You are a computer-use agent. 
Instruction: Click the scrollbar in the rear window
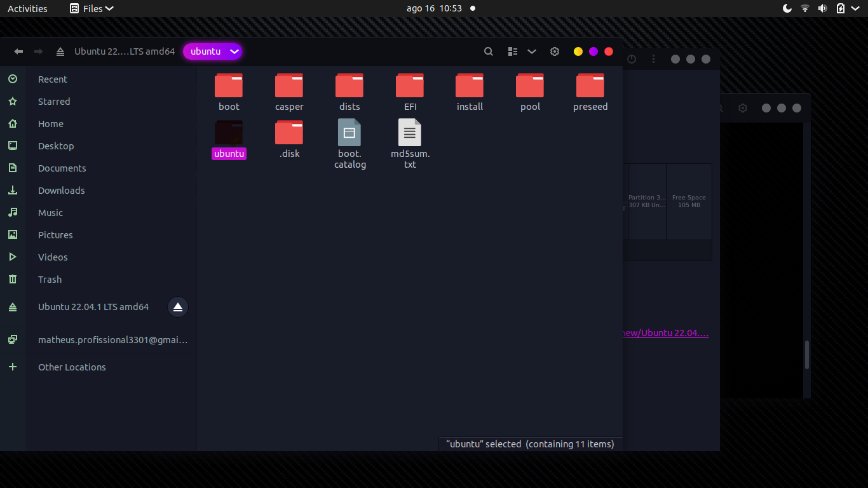pos(807,355)
